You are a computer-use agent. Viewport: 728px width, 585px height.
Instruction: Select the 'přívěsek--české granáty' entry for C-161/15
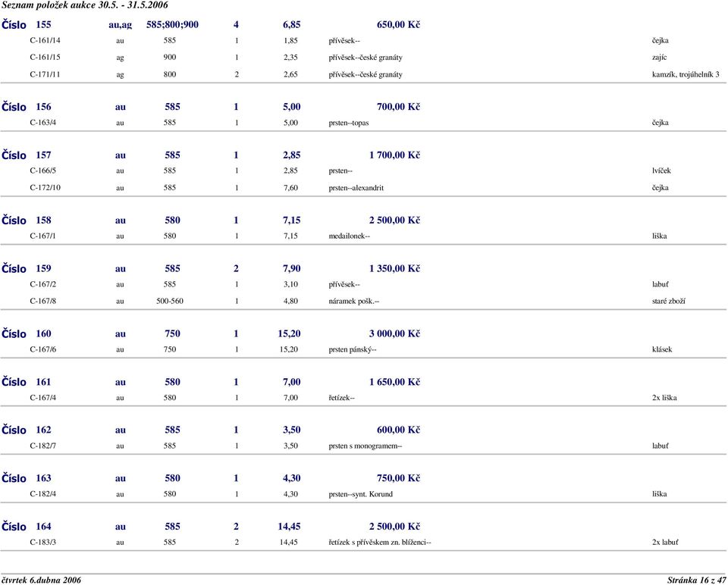pyautogui.click(x=365, y=58)
